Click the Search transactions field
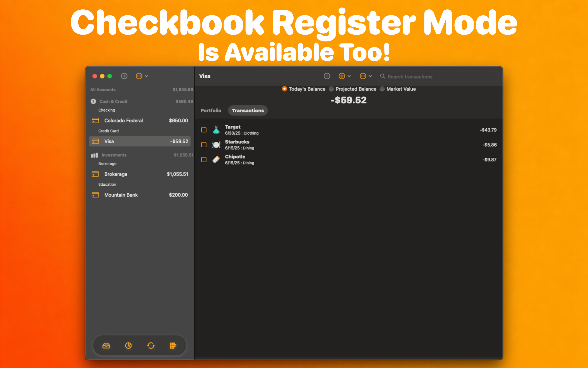This screenshot has width=588, height=368. (438, 76)
